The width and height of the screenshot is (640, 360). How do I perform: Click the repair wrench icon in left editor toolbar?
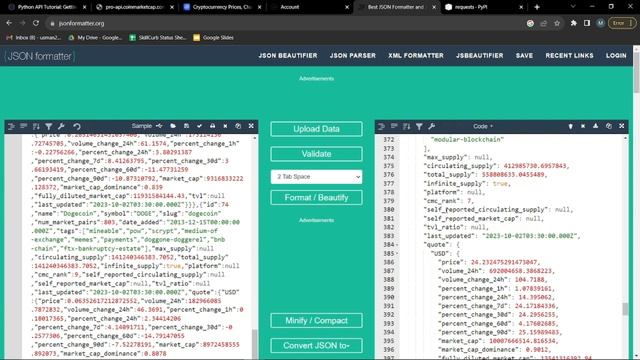pos(61,127)
